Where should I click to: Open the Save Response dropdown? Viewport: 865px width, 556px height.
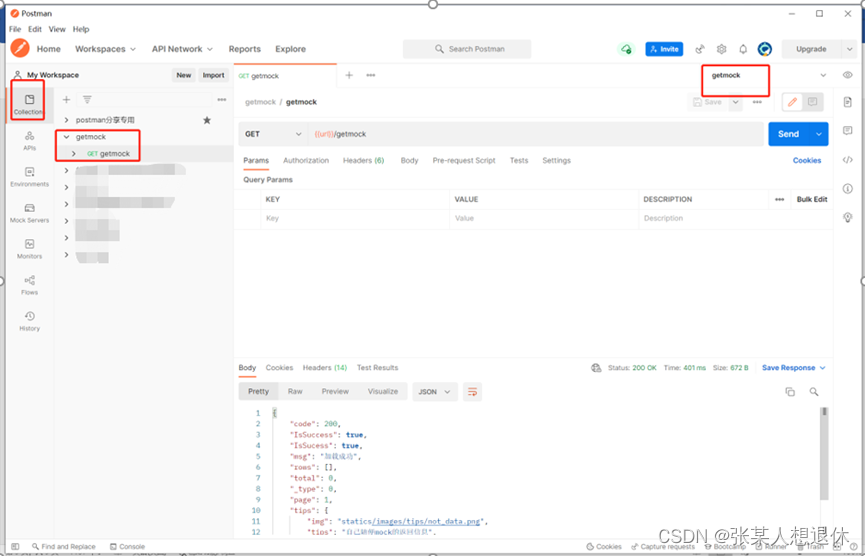(x=794, y=368)
